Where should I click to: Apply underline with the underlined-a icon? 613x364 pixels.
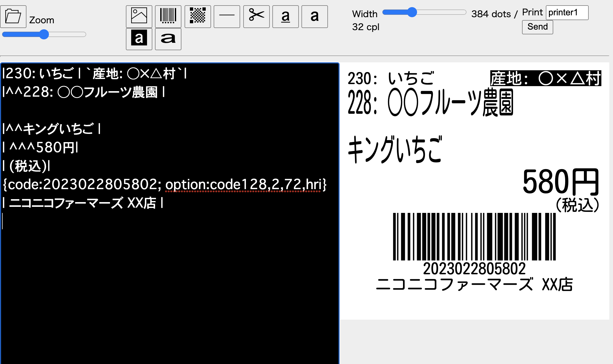[285, 16]
